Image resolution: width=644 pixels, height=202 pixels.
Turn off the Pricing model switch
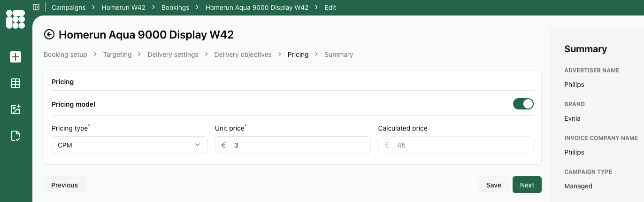click(523, 104)
